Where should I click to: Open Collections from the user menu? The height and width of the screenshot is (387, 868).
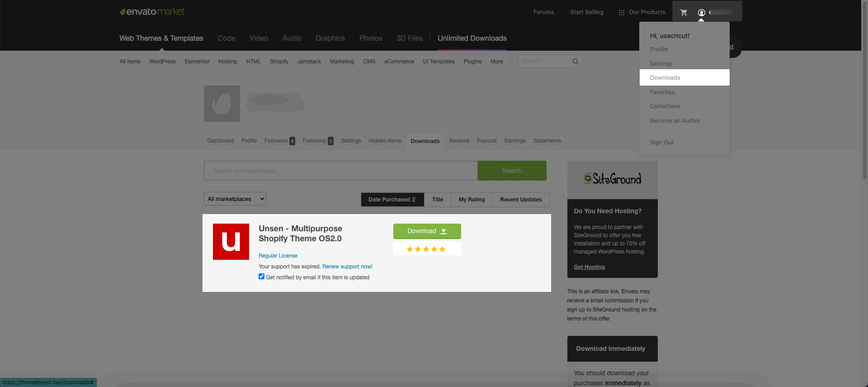pyautogui.click(x=665, y=106)
